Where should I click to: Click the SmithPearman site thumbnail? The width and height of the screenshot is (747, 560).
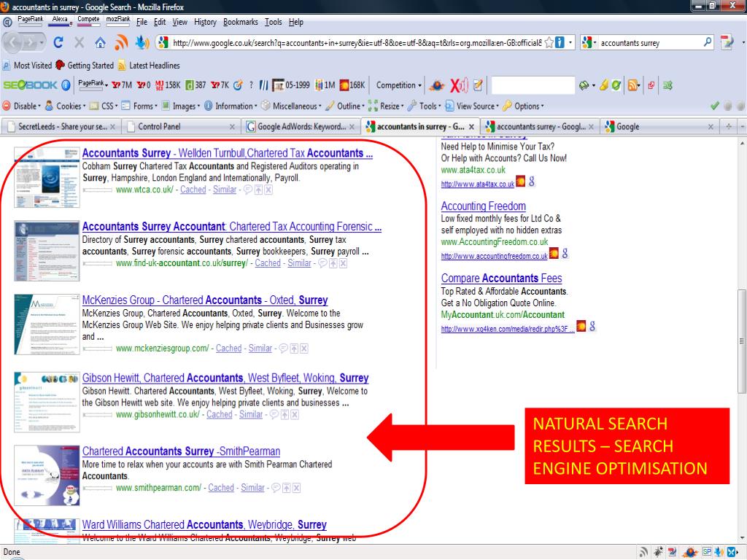click(47, 475)
